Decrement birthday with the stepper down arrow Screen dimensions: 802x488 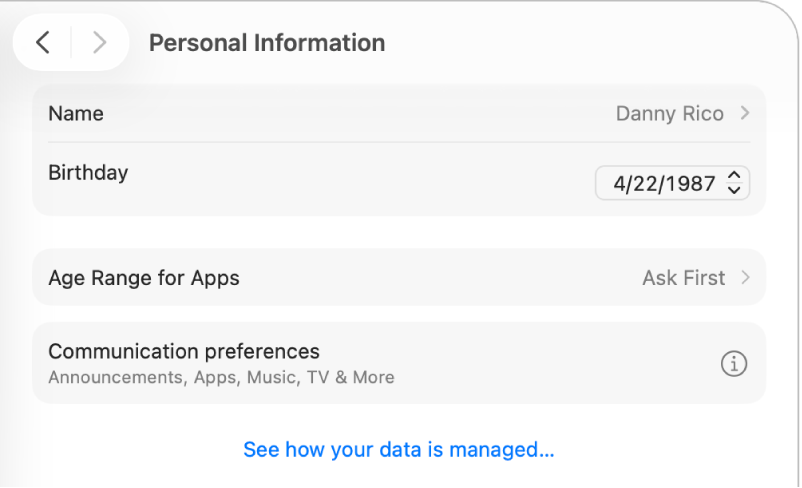(x=734, y=190)
